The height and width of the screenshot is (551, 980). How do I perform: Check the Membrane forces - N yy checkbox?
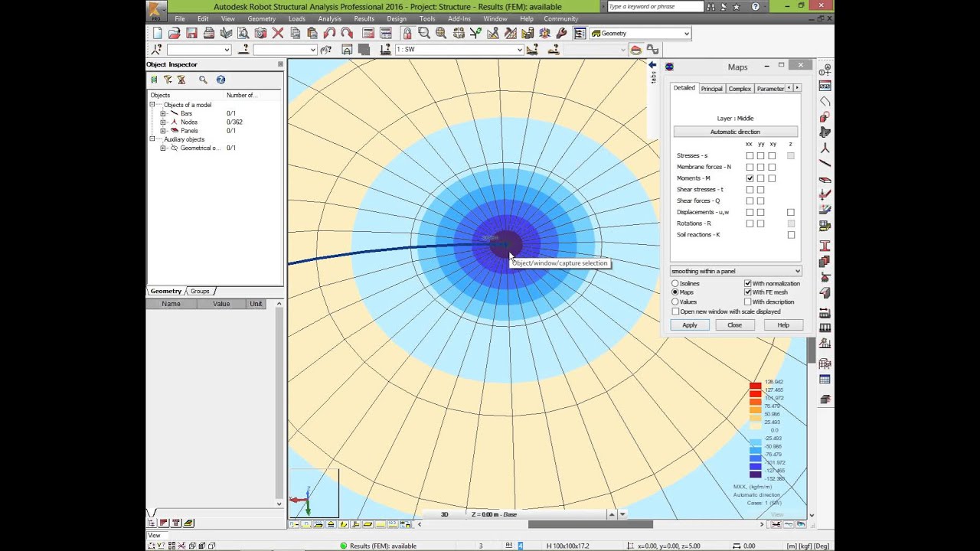(760, 167)
